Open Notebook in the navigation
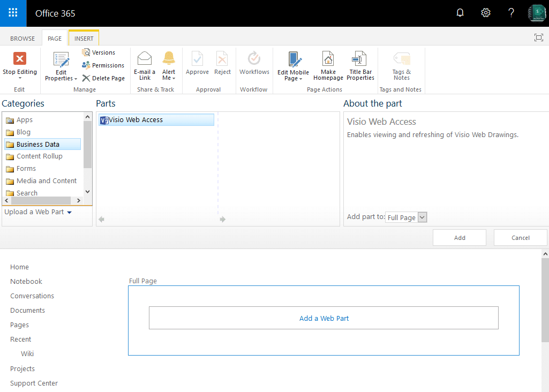Image resolution: width=549 pixels, height=392 pixels. (x=26, y=281)
